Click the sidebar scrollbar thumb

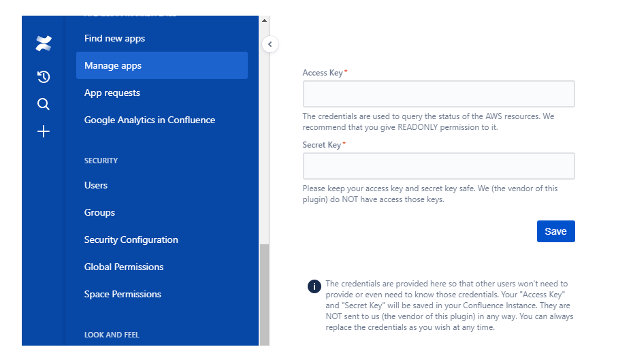point(264,295)
